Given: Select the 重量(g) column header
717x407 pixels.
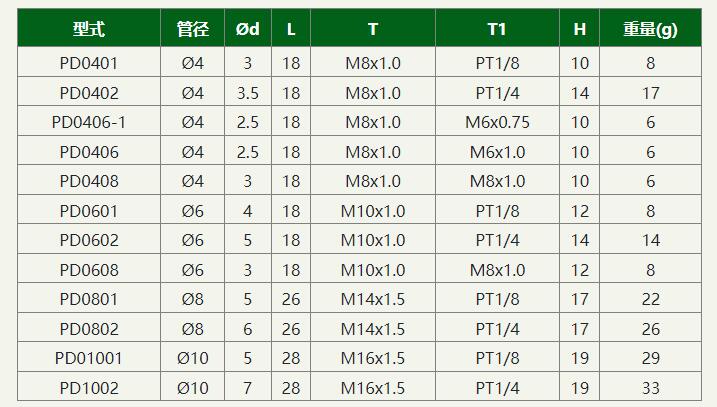Looking at the screenshot, I should point(650,29).
